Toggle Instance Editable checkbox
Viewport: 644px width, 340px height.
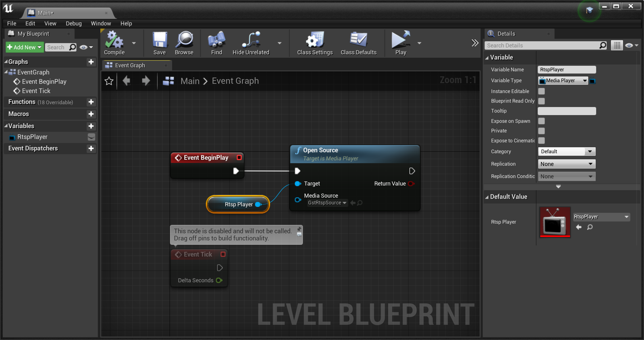[541, 91]
